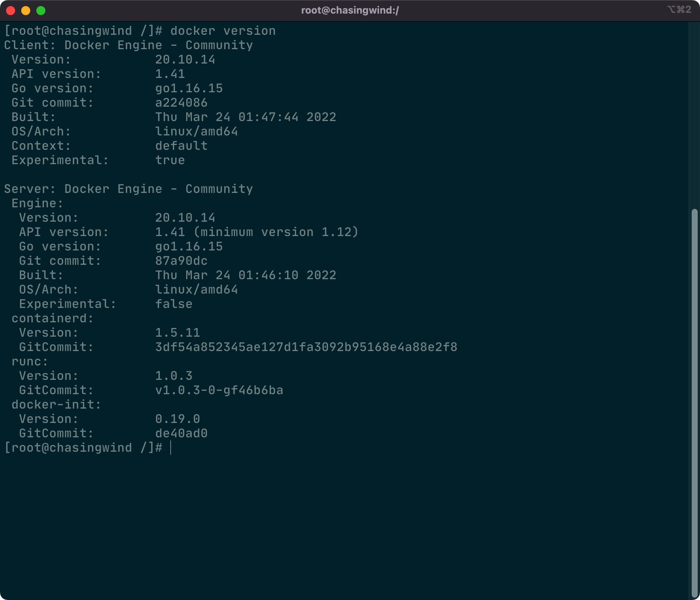The width and height of the screenshot is (700, 600).
Task: Click the Client OS/Arch value "linux/amd64"
Action: click(196, 131)
